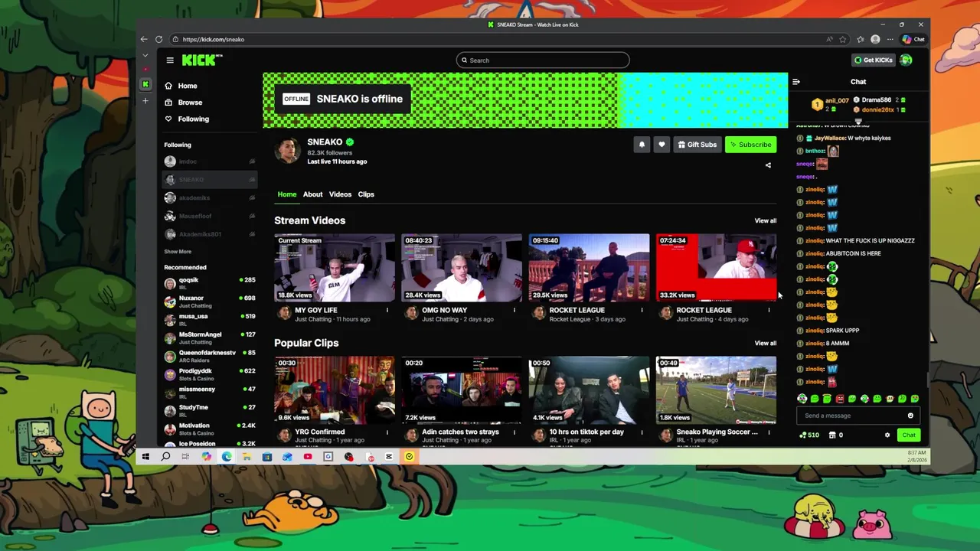Bookmark the page with the star icon
The width and height of the screenshot is (980, 551).
[x=843, y=39]
